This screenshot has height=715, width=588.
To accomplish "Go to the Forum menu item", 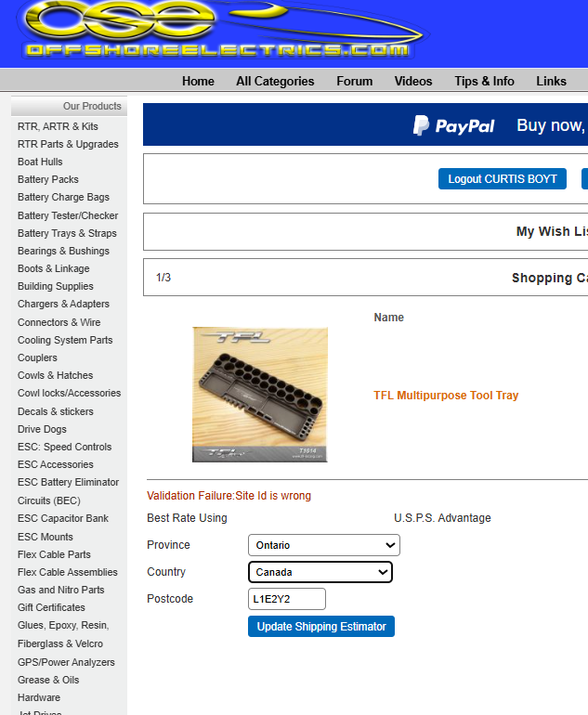I will pyautogui.click(x=354, y=81).
